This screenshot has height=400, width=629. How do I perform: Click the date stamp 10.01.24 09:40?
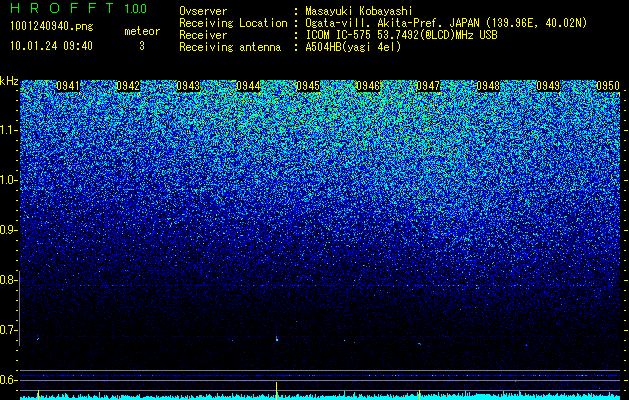51,46
